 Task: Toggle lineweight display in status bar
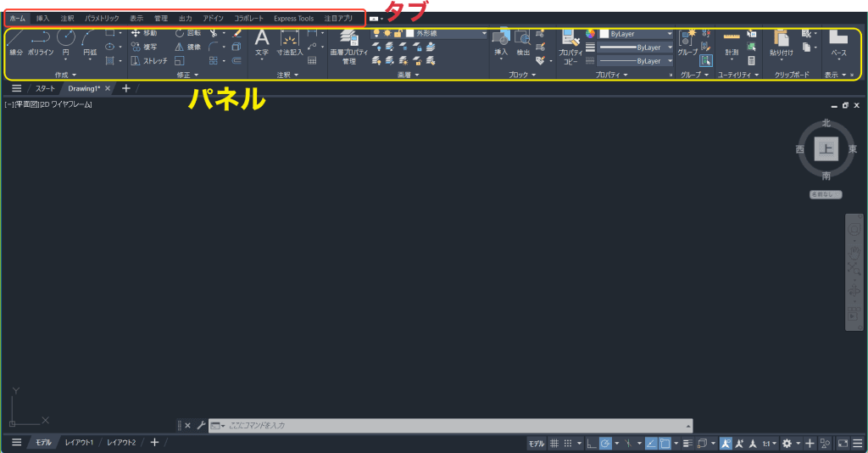click(687, 443)
